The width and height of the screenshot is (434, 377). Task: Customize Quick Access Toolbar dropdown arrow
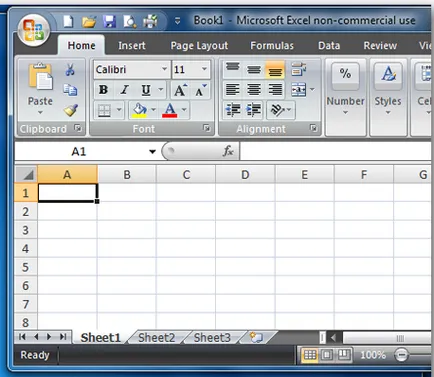[x=178, y=21]
